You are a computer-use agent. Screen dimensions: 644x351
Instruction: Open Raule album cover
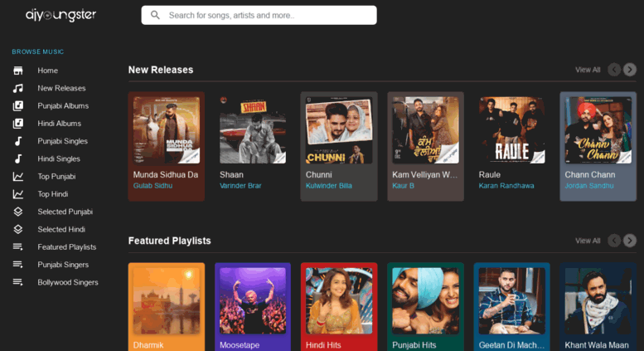point(511,130)
